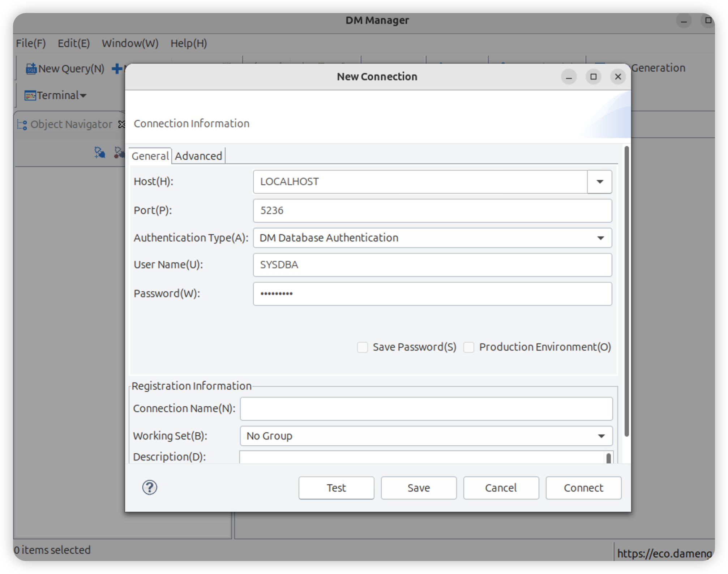Open the Host dropdown arrow
Viewport: 728px width, 574px height.
pos(599,181)
